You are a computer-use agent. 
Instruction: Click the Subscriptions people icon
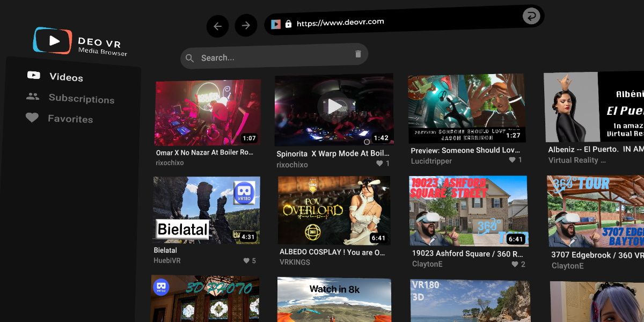(x=33, y=97)
